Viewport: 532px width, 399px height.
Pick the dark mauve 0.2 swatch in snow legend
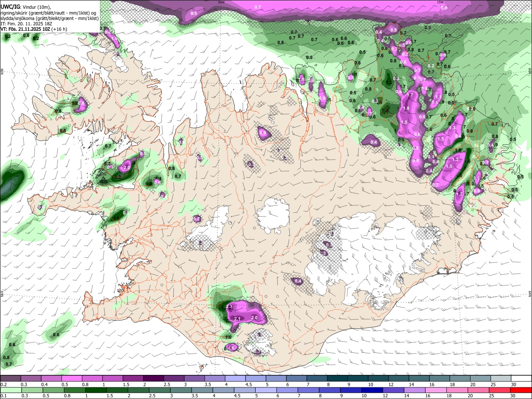point(10,379)
